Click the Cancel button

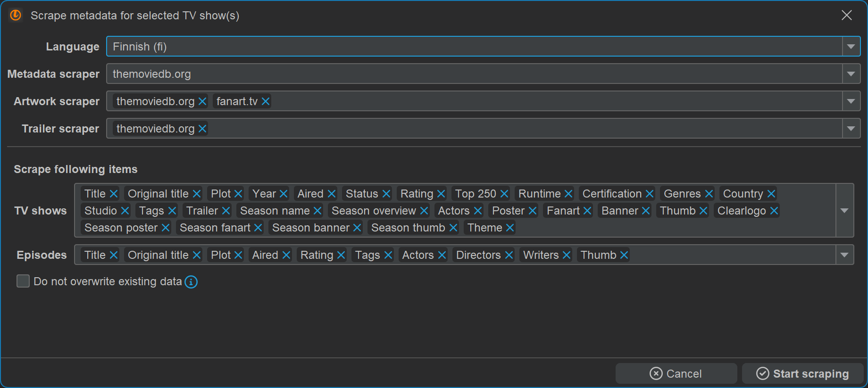click(x=676, y=374)
